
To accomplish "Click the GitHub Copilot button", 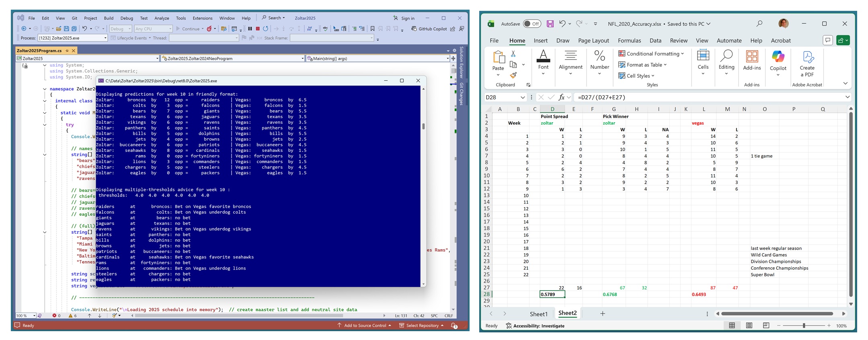I will 429,29.
